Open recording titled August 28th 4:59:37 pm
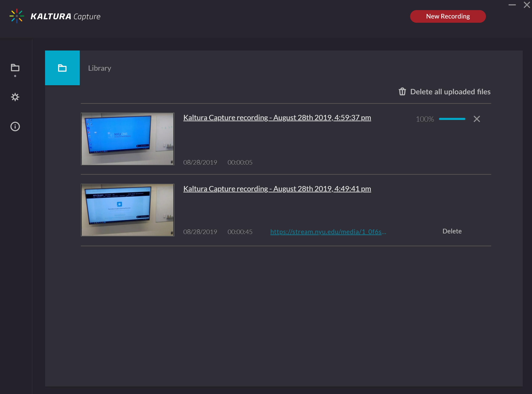This screenshot has height=394, width=532. click(277, 118)
